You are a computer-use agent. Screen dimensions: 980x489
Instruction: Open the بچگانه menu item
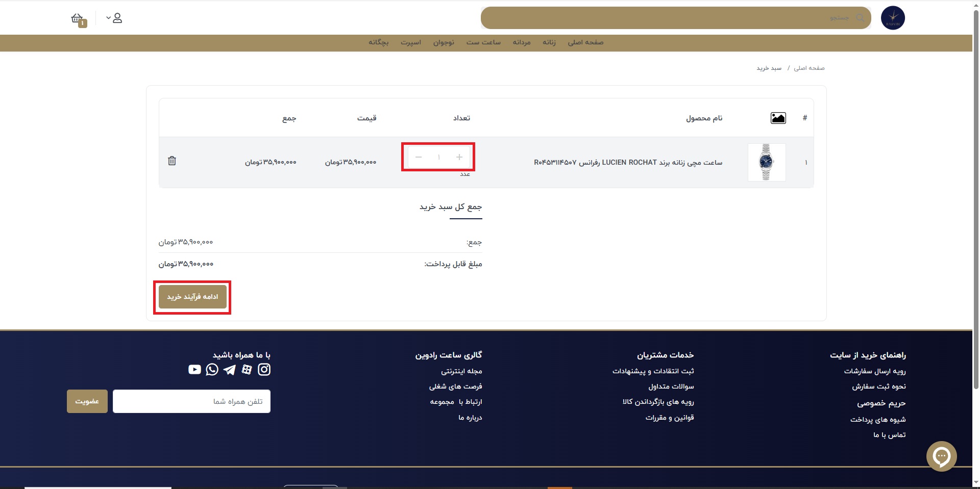coord(379,42)
